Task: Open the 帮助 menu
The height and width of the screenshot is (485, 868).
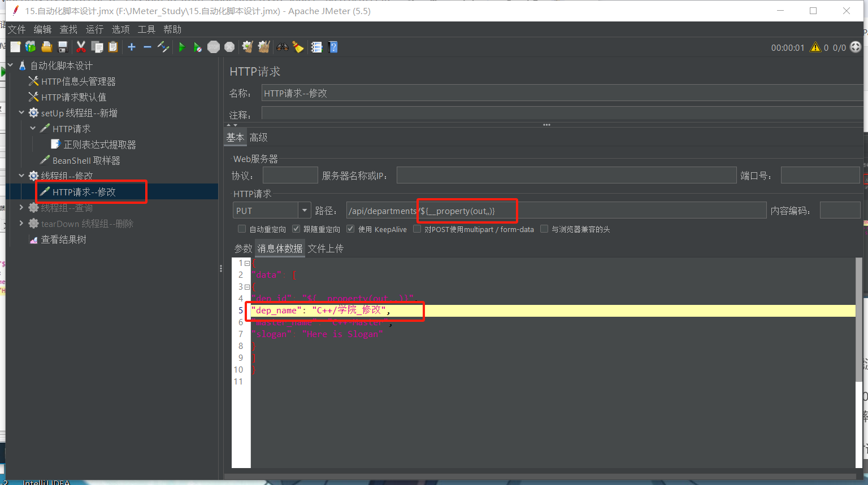Action: pos(172,29)
